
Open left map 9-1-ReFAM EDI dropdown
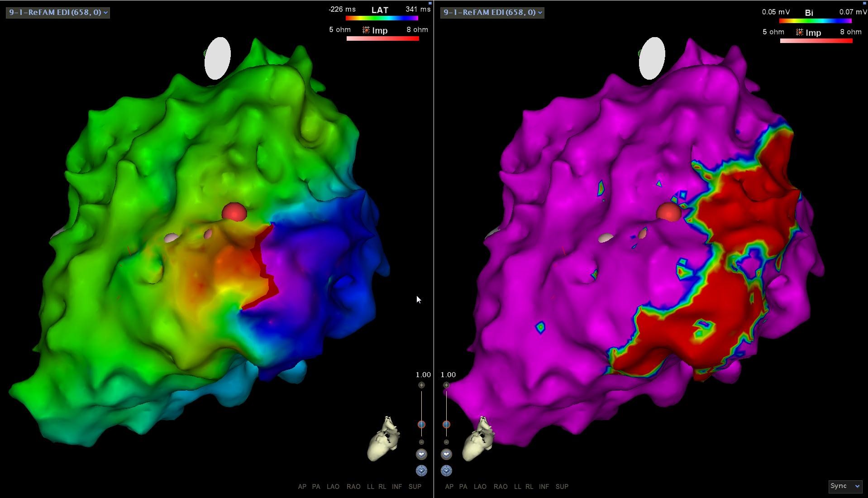[x=58, y=12]
